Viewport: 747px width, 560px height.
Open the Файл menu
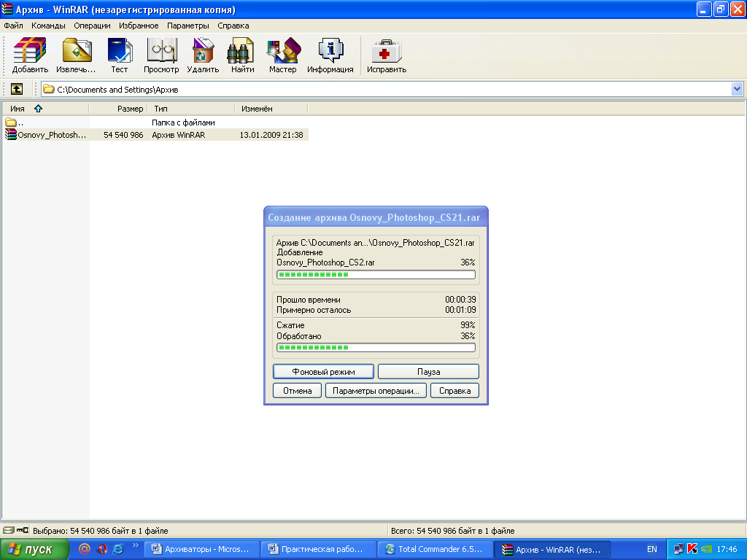point(13,26)
